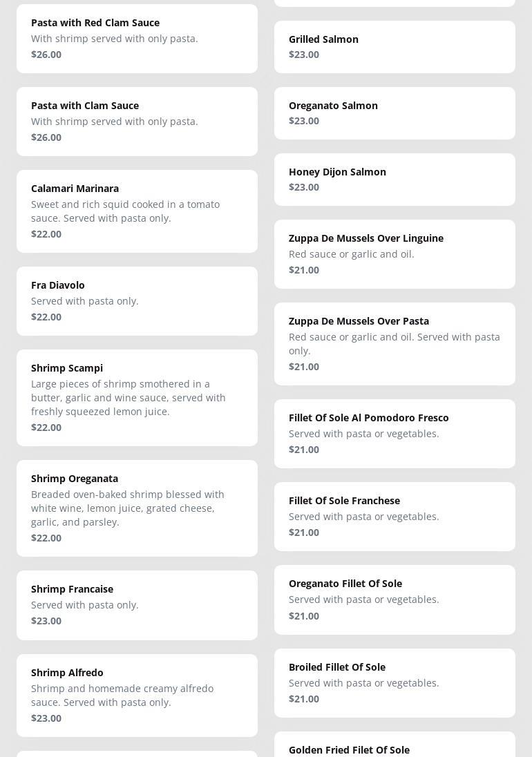Select Pasta with Red Clam Sauce item
Viewport: 532px width, 757px height.
click(x=137, y=39)
